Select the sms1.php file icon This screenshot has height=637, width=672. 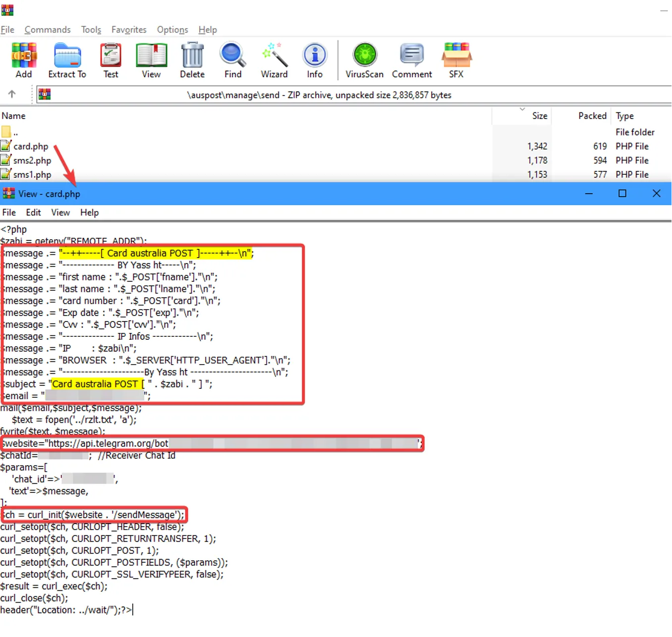coord(6,174)
